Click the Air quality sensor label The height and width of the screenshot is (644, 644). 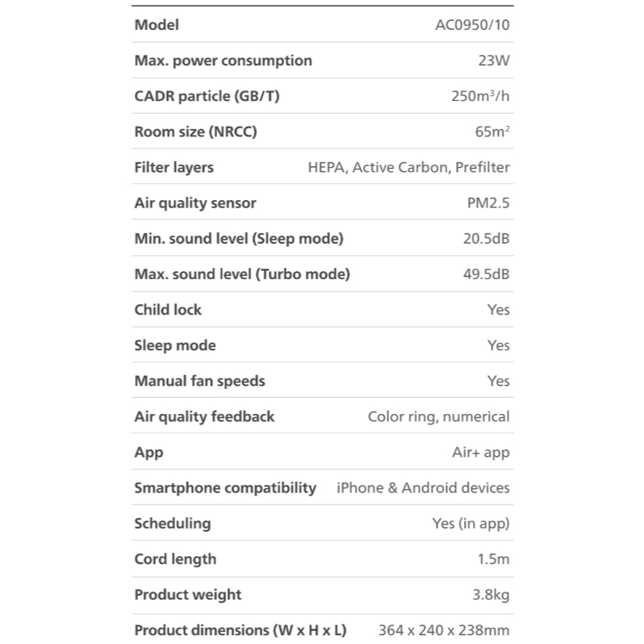[194, 203]
